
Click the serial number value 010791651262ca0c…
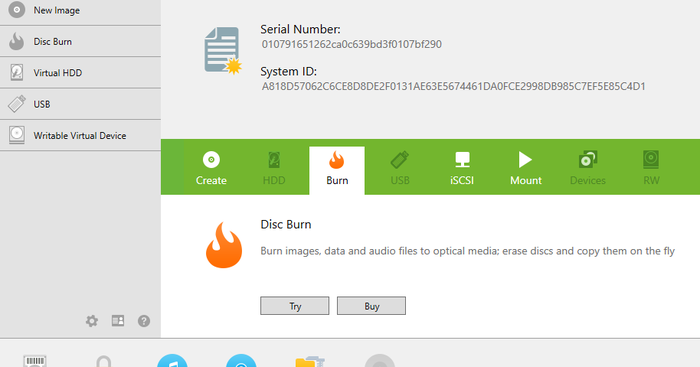tap(352, 44)
